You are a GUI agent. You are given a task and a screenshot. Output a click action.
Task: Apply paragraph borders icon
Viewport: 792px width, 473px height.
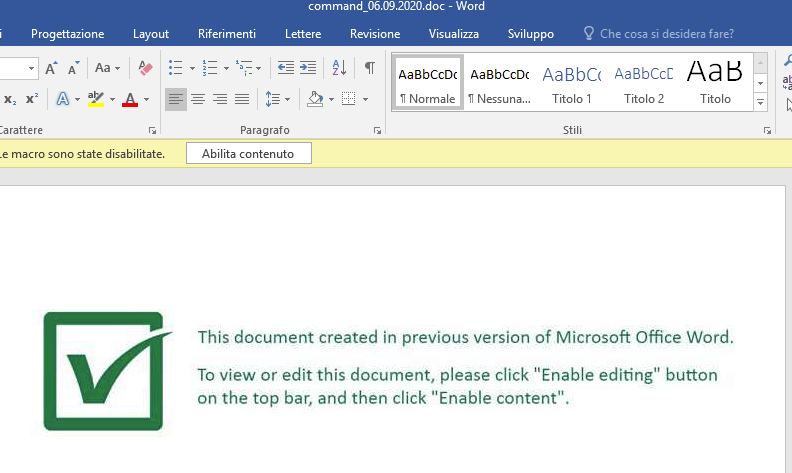point(349,99)
